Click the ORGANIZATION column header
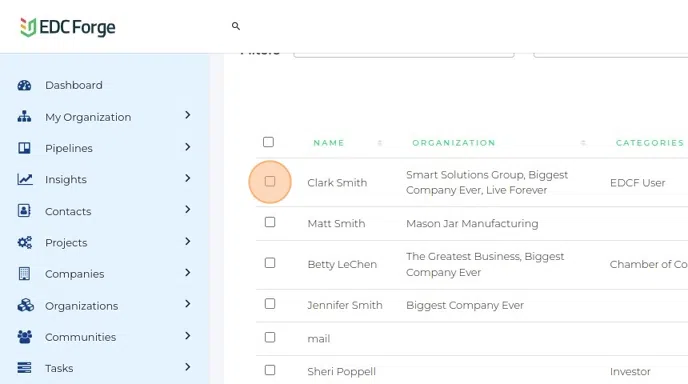The width and height of the screenshot is (688, 384). coord(454,143)
